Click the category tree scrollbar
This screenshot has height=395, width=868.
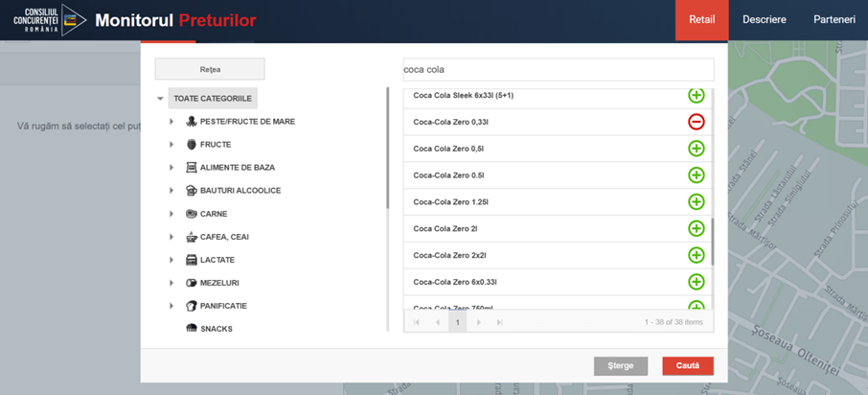click(x=388, y=148)
